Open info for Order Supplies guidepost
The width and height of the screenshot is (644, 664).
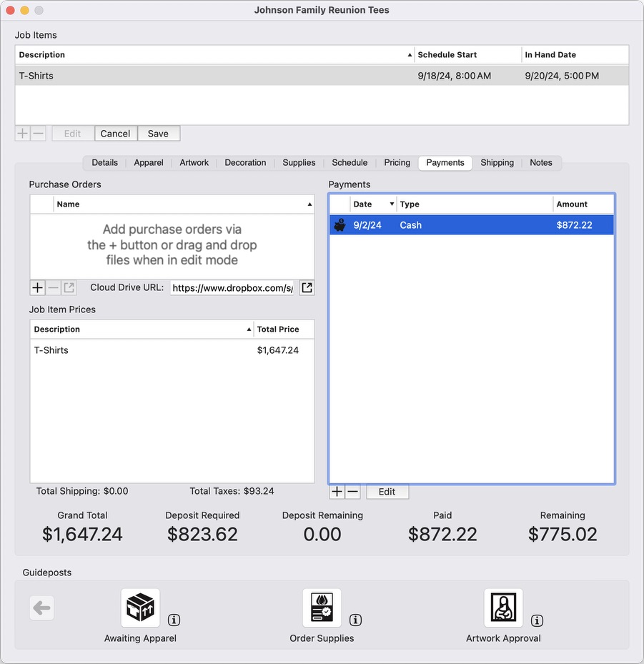[355, 620]
